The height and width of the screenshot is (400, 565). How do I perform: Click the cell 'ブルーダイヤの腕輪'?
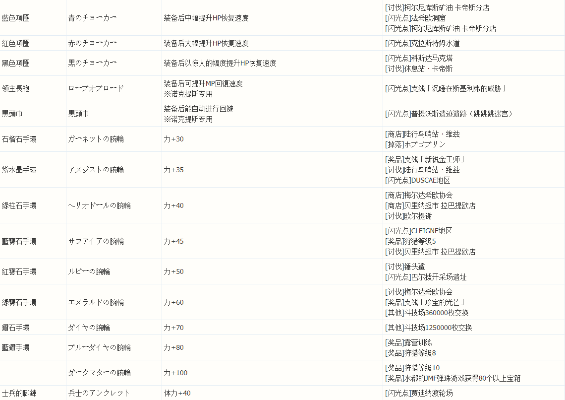click(99, 347)
